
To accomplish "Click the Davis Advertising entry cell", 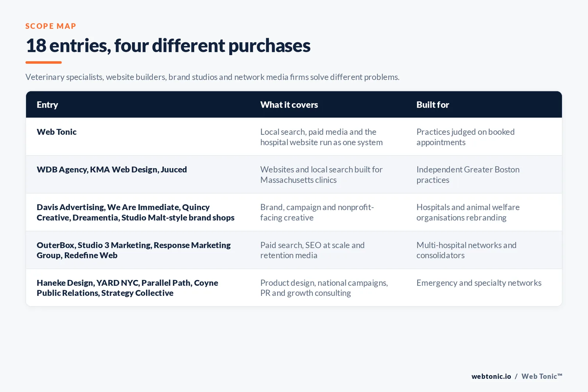I will pos(136,212).
